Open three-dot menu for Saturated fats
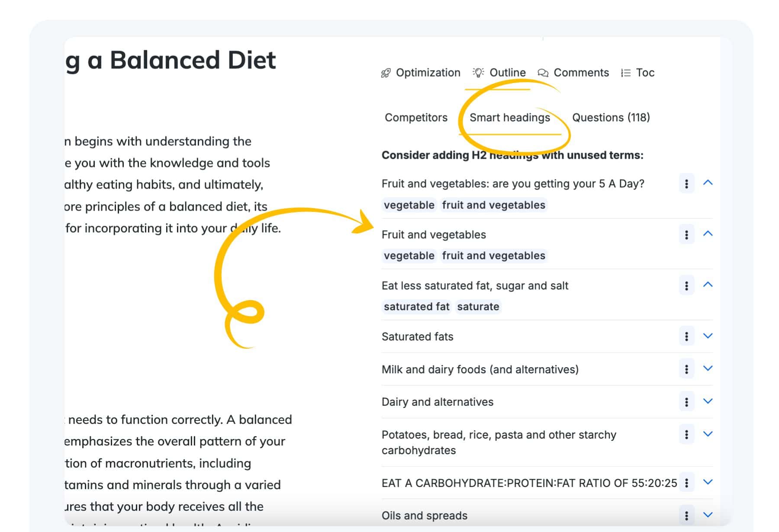The height and width of the screenshot is (532, 779). [686, 337]
